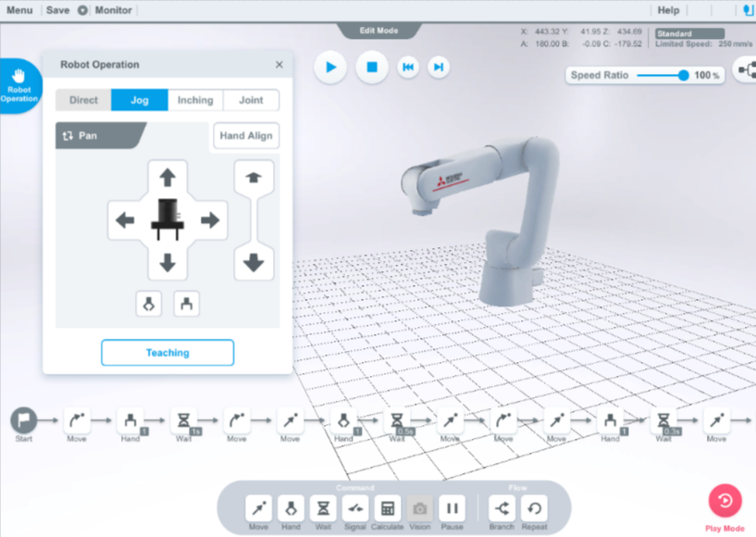The height and width of the screenshot is (537, 756).
Task: Add a Signal command from command bar
Action: tap(355, 508)
